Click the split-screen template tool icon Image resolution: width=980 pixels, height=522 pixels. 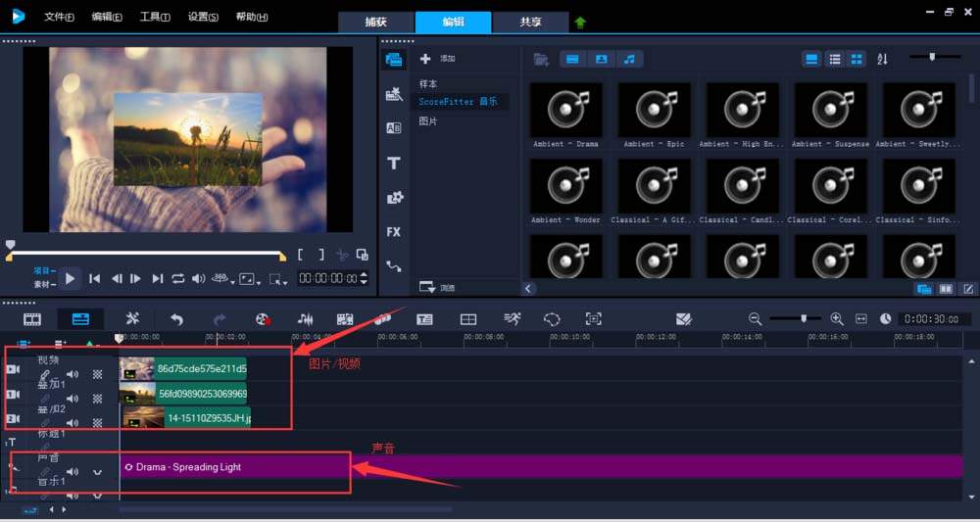pos(468,319)
